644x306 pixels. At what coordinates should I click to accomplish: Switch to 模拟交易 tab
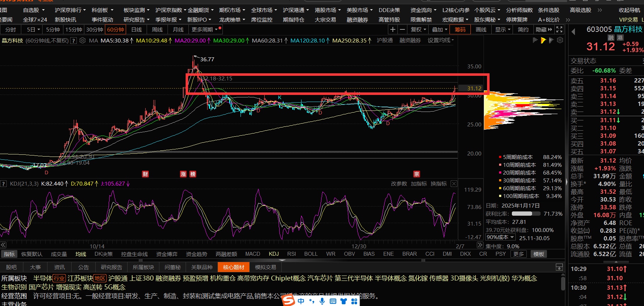(x=265, y=267)
